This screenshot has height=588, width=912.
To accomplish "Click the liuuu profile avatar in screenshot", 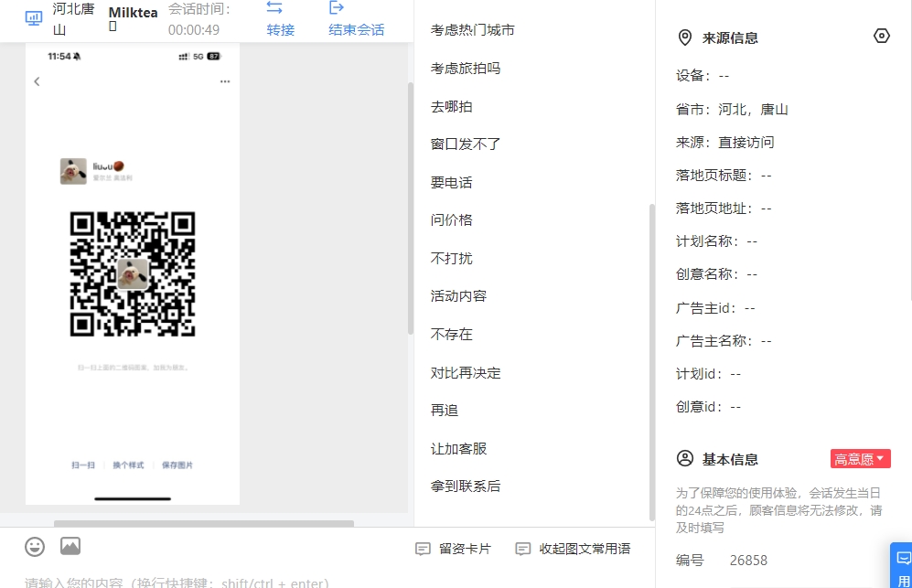I will [73, 171].
